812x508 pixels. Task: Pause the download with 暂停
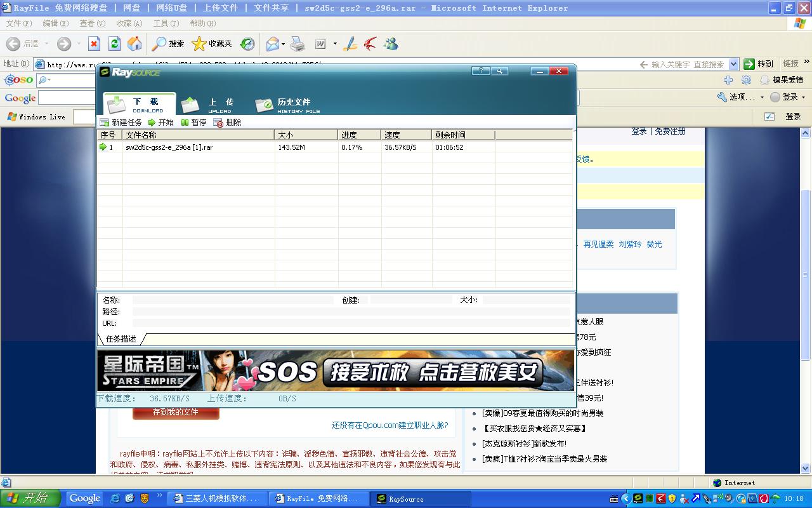tap(193, 123)
